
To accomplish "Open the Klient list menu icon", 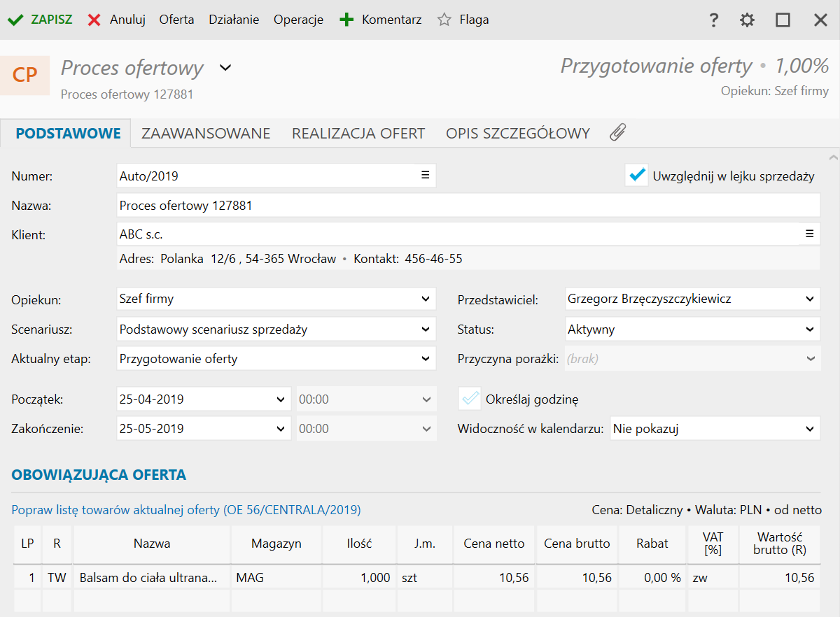I will 809,234.
